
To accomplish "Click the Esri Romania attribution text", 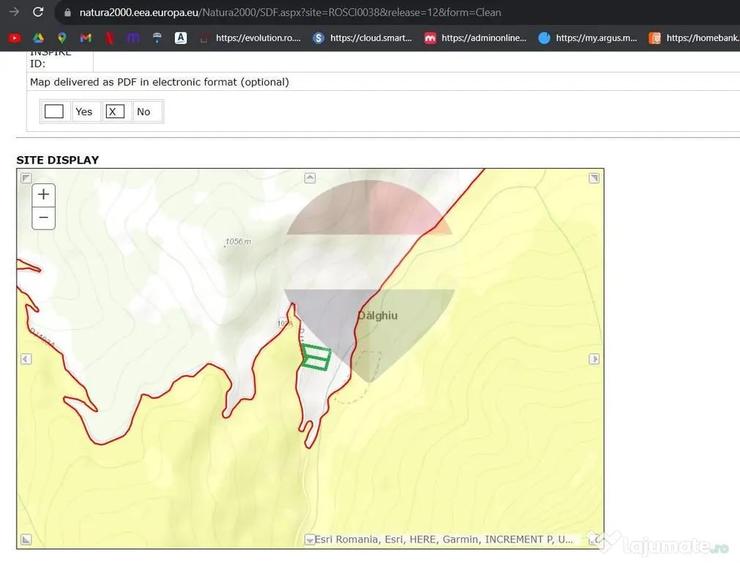I will point(443,539).
